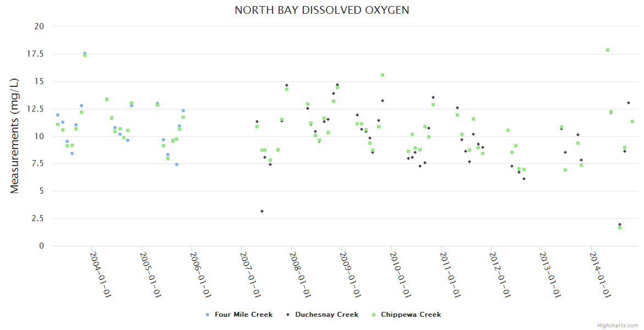Image resolution: width=644 pixels, height=330 pixels.
Task: Click the lowest Four Mile Creek point in 2005
Action: coord(177,164)
